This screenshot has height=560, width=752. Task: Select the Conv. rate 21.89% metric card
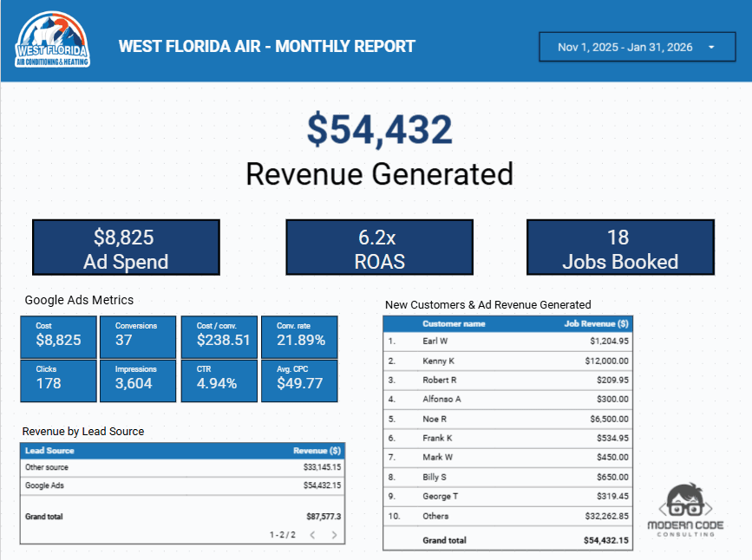click(x=299, y=337)
